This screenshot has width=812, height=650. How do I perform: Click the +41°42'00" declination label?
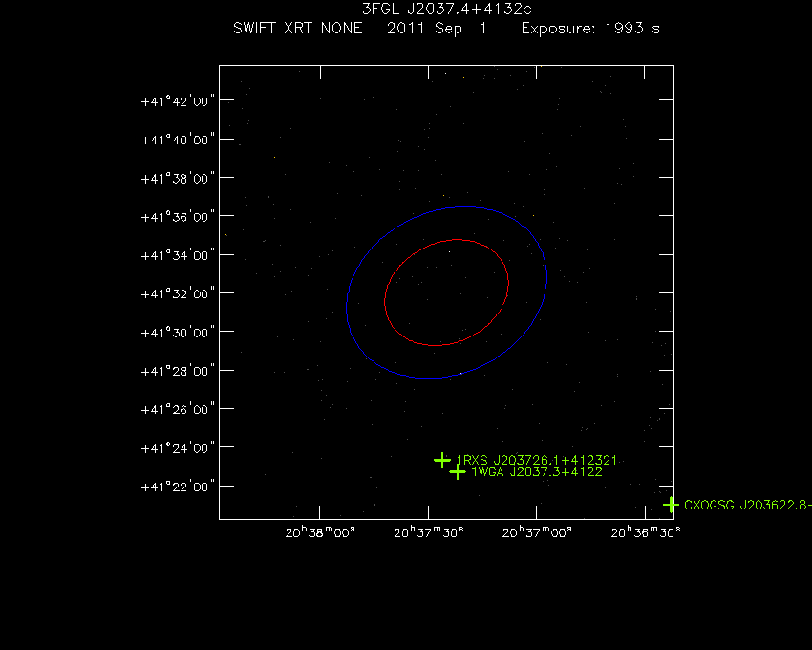pos(178,101)
